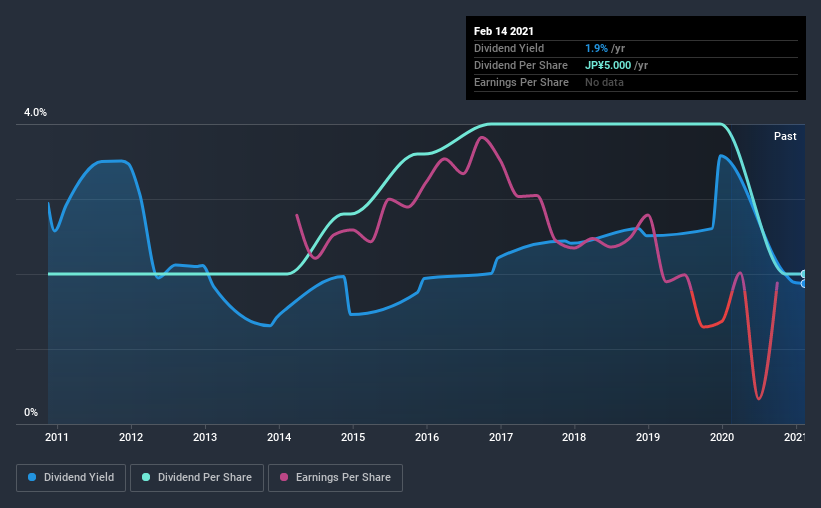Toggle the Dividend Yield legend button
The width and height of the screenshot is (821, 508).
click(x=71, y=478)
